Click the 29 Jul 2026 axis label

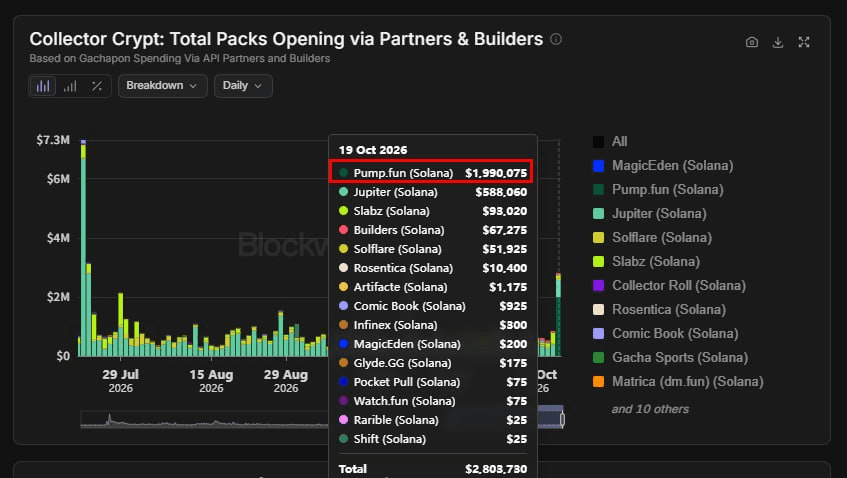pyautogui.click(x=120, y=381)
